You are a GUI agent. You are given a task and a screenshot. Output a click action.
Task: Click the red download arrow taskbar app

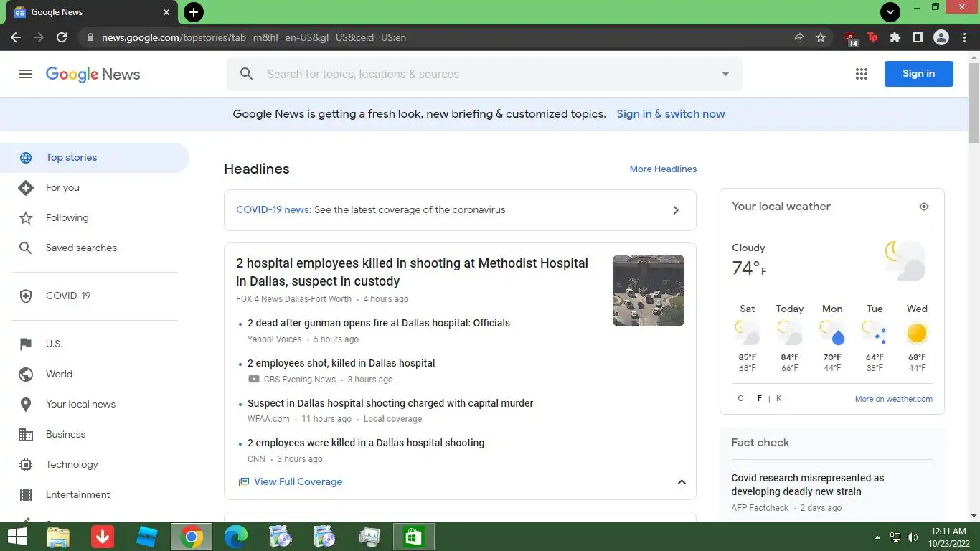pos(103,537)
